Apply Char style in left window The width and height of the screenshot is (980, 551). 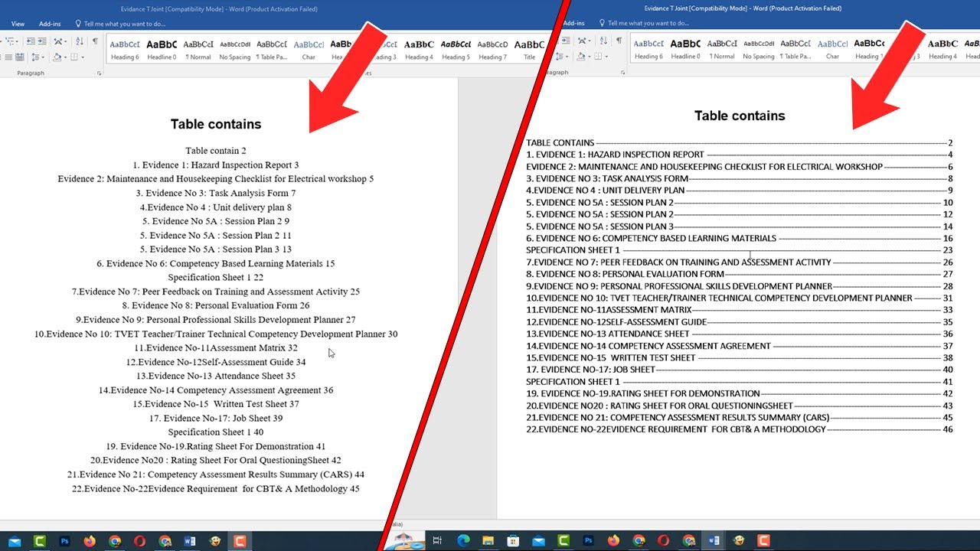pyautogui.click(x=309, y=50)
